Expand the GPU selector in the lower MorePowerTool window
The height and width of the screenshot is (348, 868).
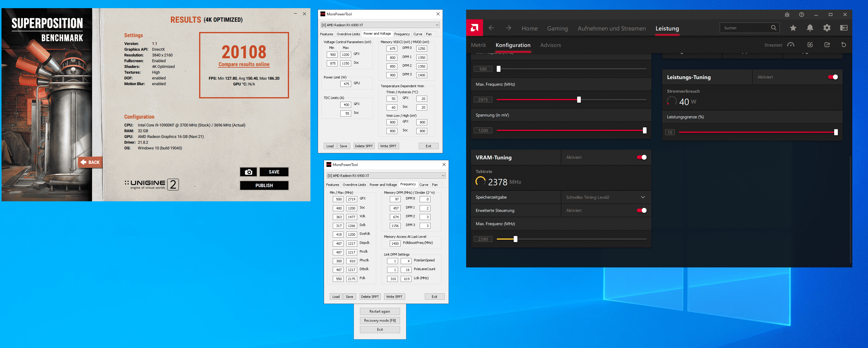[443, 176]
